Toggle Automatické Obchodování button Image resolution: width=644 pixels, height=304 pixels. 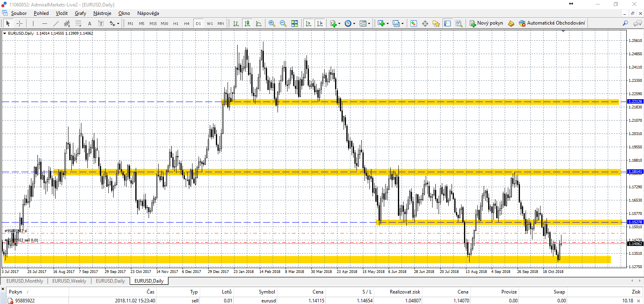pyautogui.click(x=552, y=23)
